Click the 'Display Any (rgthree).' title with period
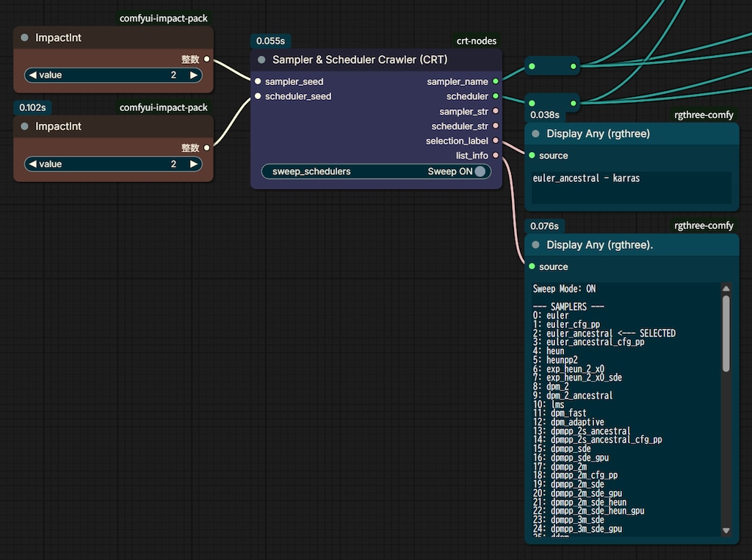 tap(600, 245)
